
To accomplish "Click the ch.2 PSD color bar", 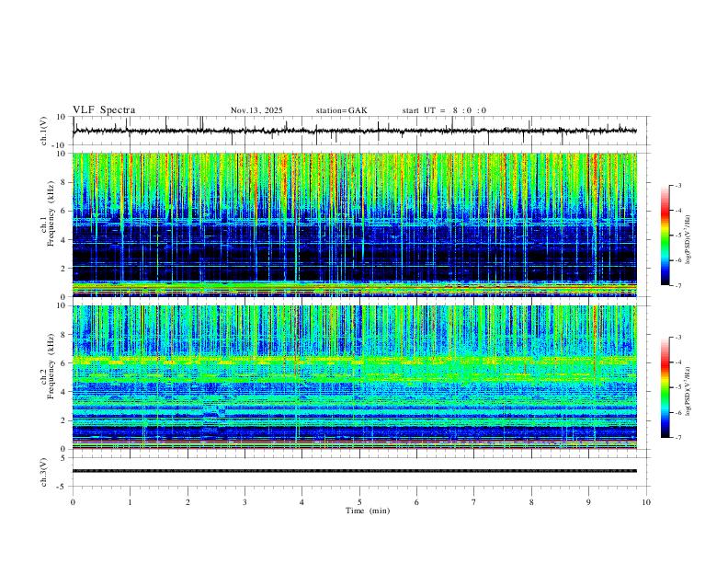I will (x=665, y=387).
